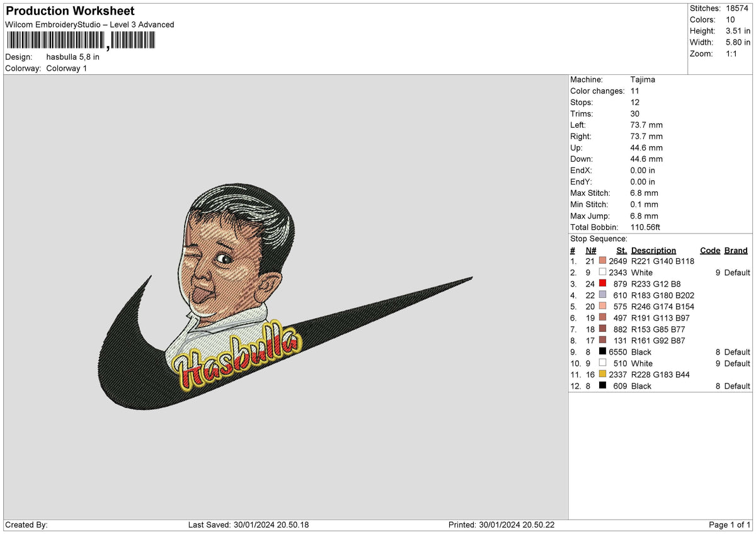Click the 'Left:' measurement label
This screenshot has height=534, width=756.
578,125
